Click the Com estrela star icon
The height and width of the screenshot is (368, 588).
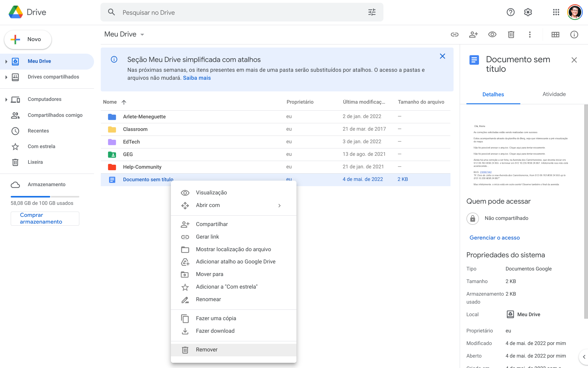point(15,147)
